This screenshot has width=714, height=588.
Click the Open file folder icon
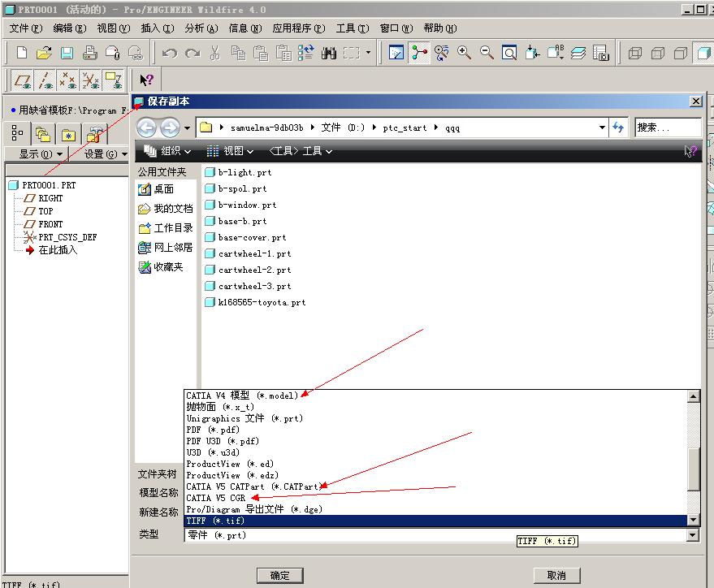[x=44, y=53]
